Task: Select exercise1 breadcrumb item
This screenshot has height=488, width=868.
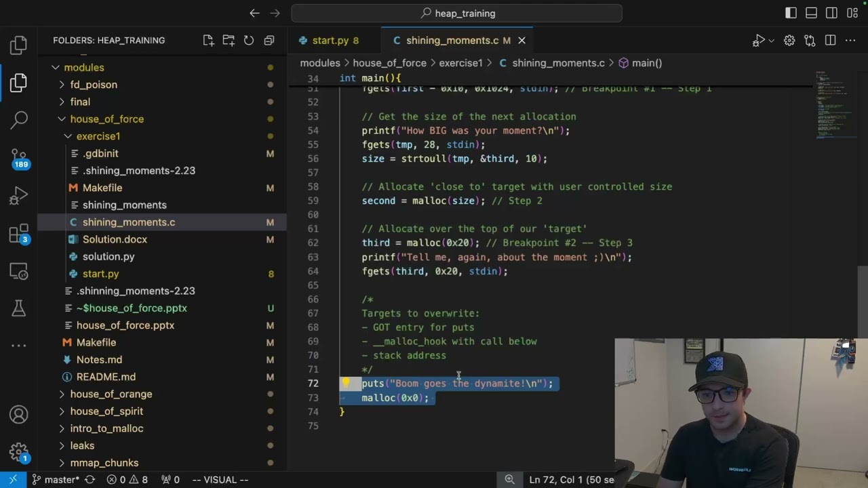Action: 460,63
